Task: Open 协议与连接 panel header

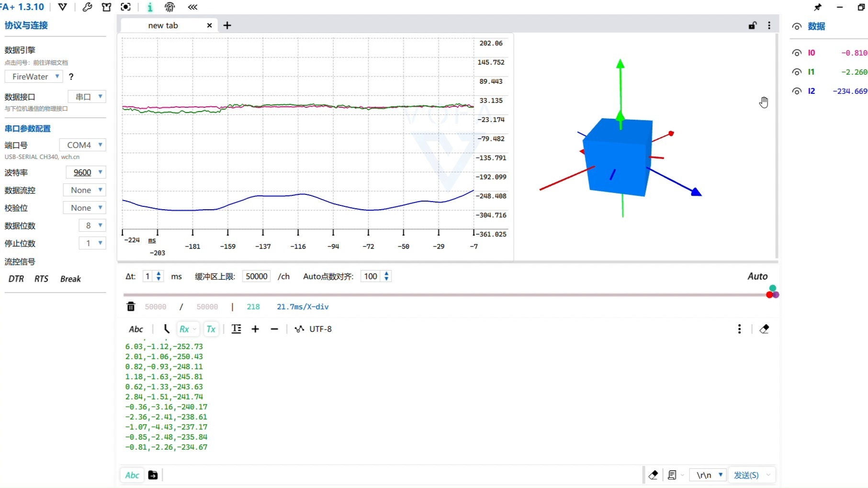Action: [x=26, y=25]
